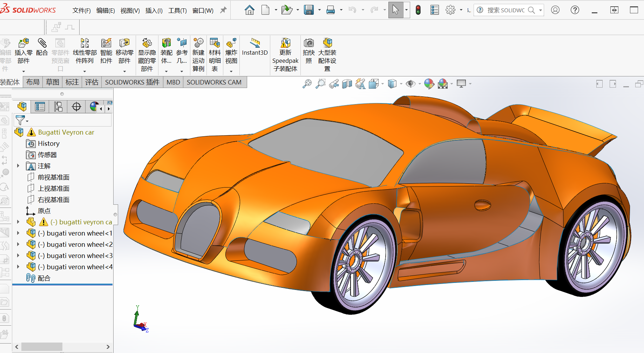Open dropdown arrow under Exploded View (爆炸视图)

point(231,71)
